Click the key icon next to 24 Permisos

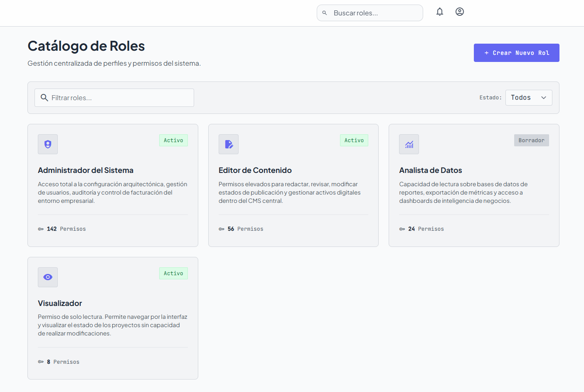(x=402, y=229)
